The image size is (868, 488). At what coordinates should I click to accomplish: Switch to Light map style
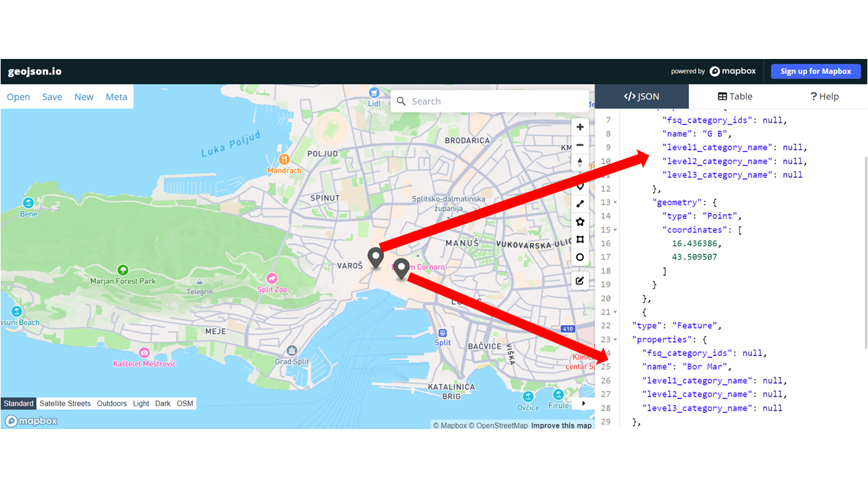pyautogui.click(x=141, y=403)
